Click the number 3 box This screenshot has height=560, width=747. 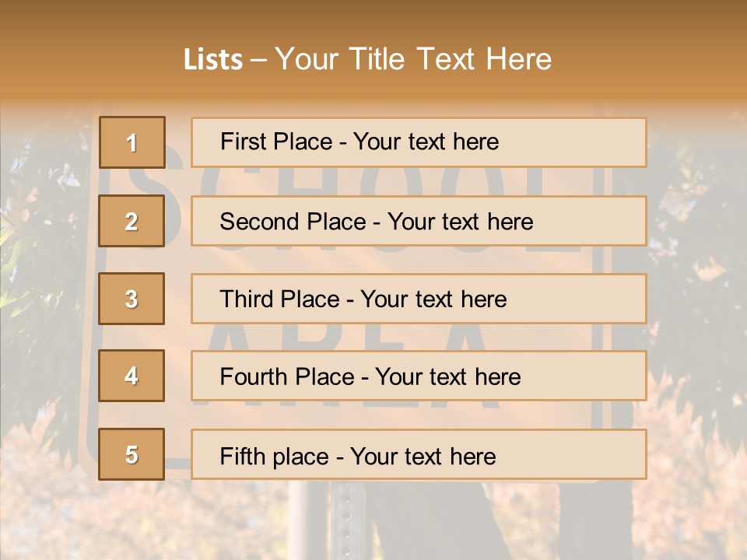tap(132, 299)
